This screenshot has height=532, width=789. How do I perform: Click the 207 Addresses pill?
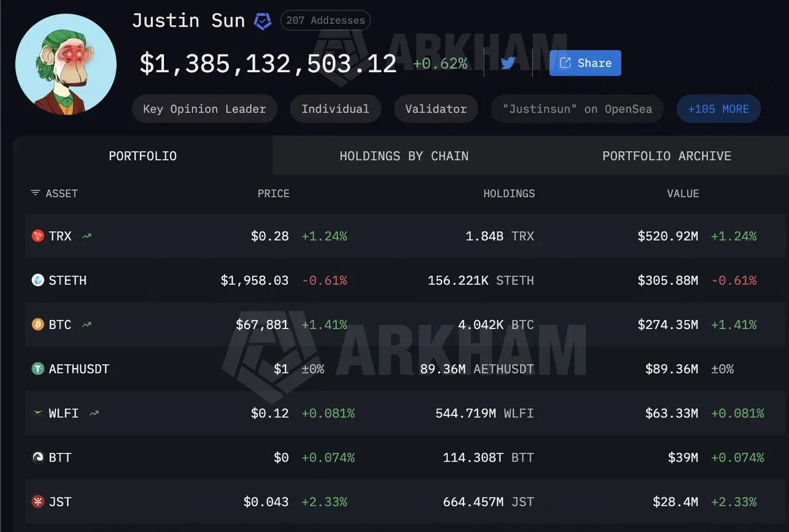tap(325, 20)
